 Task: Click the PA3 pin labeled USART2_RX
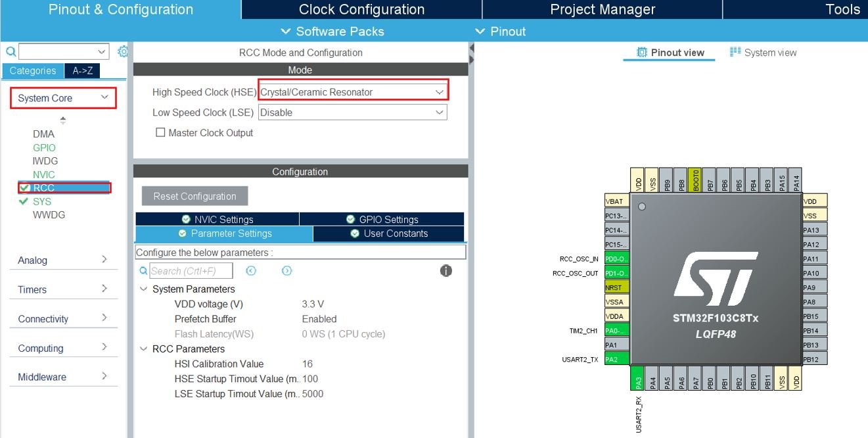pos(639,379)
